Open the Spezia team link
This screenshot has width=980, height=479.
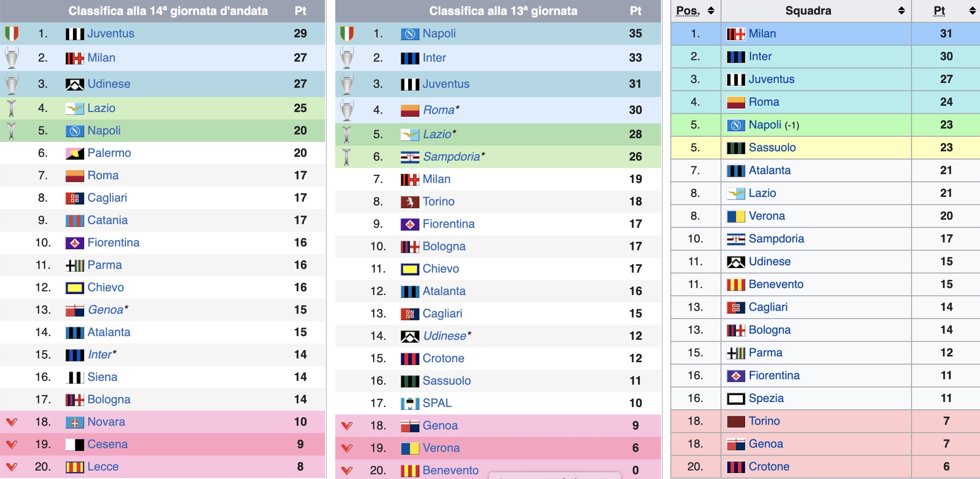pyautogui.click(x=766, y=398)
